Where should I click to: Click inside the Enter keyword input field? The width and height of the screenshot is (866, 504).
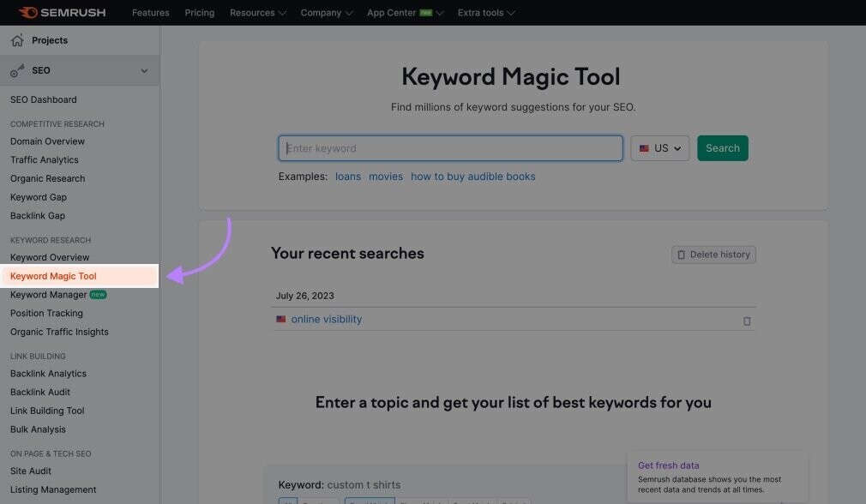450,147
